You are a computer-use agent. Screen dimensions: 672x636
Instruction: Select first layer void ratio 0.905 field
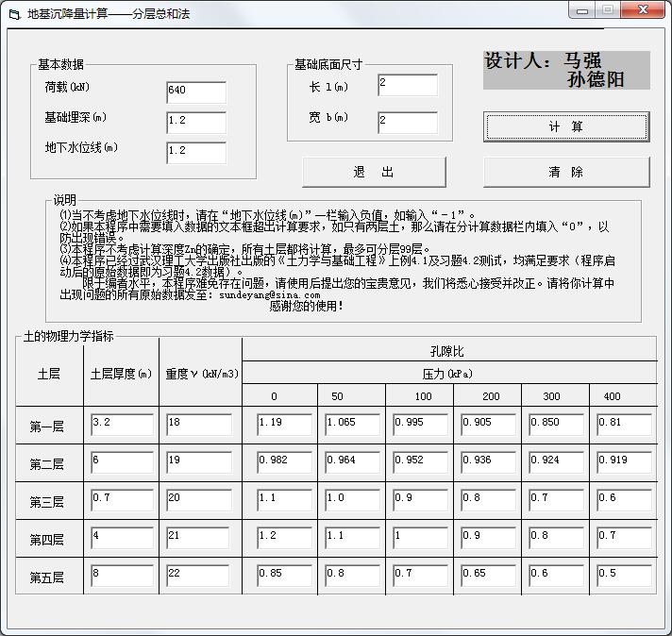489,425
